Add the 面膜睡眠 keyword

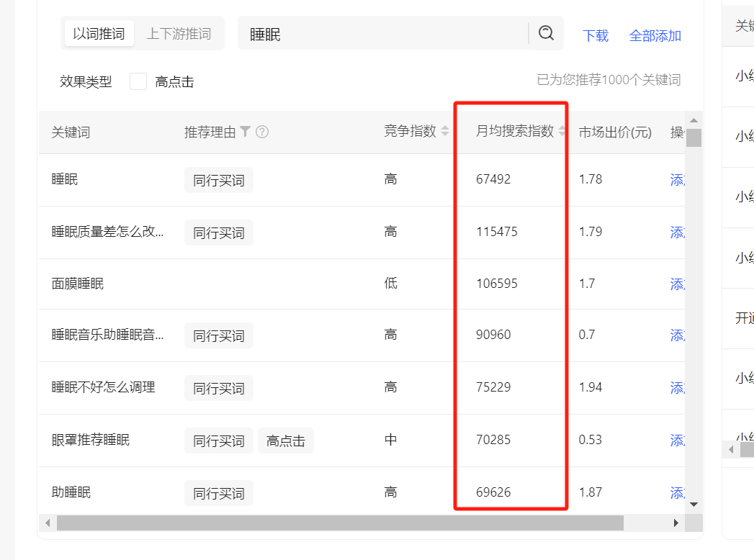pyautogui.click(x=678, y=284)
